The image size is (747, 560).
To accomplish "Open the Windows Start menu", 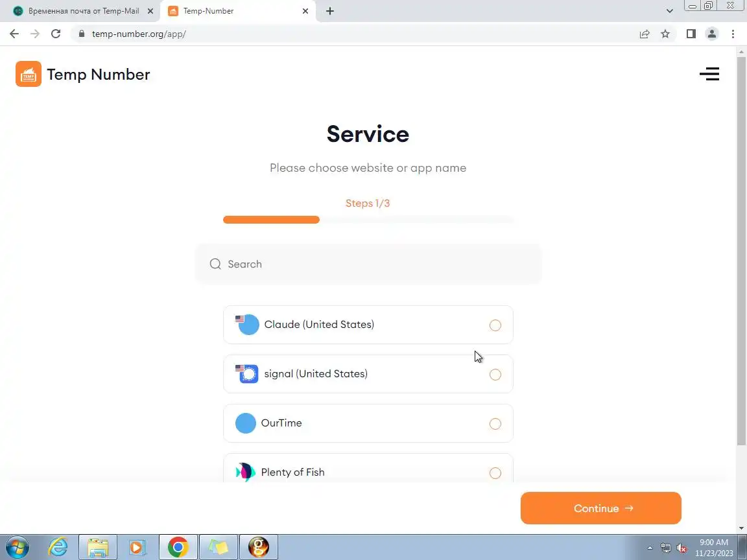I will (17, 547).
